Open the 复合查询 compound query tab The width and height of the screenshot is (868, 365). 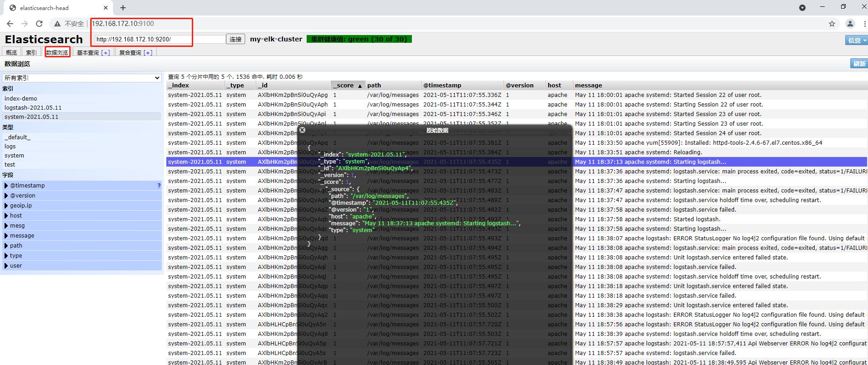click(x=130, y=52)
